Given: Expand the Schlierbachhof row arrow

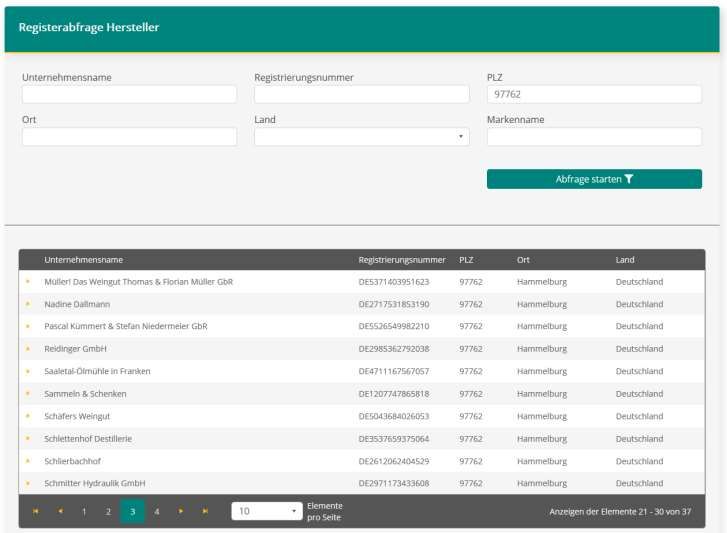Looking at the screenshot, I should (28, 461).
